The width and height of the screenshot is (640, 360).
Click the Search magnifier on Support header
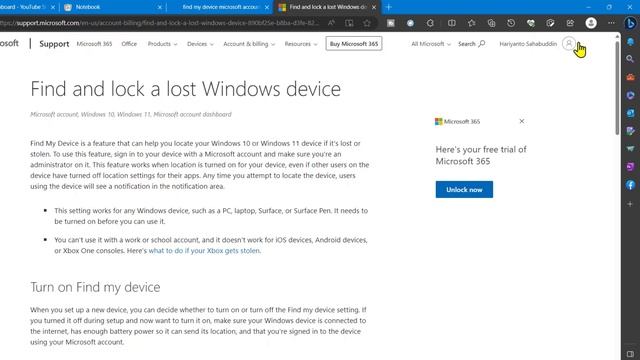(x=482, y=43)
